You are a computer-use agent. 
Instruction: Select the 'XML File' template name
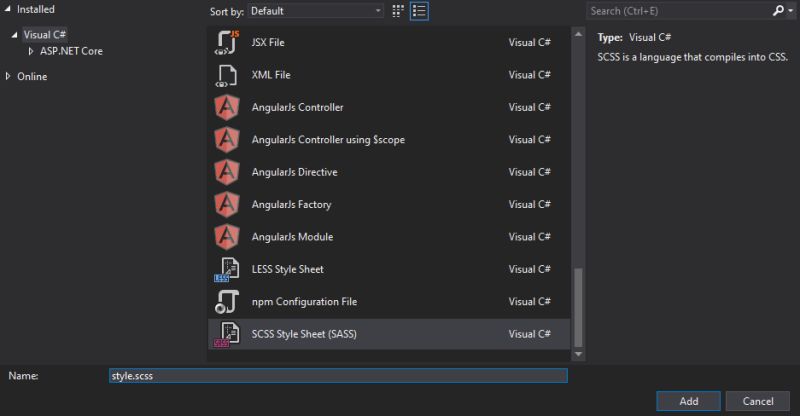[x=271, y=75]
